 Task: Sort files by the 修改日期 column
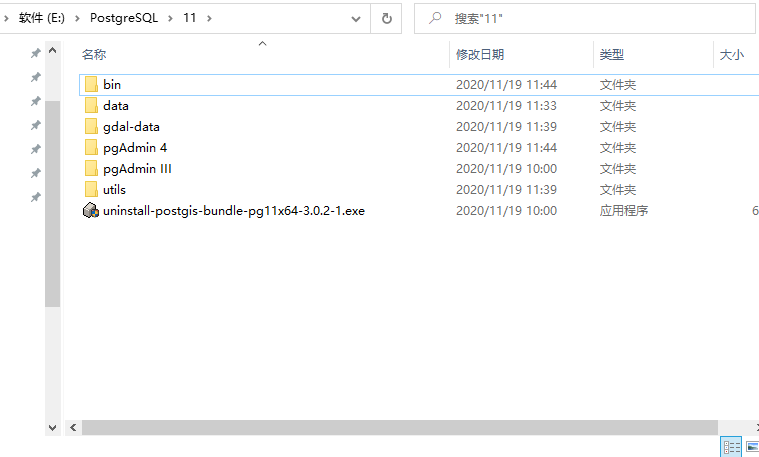(480, 55)
